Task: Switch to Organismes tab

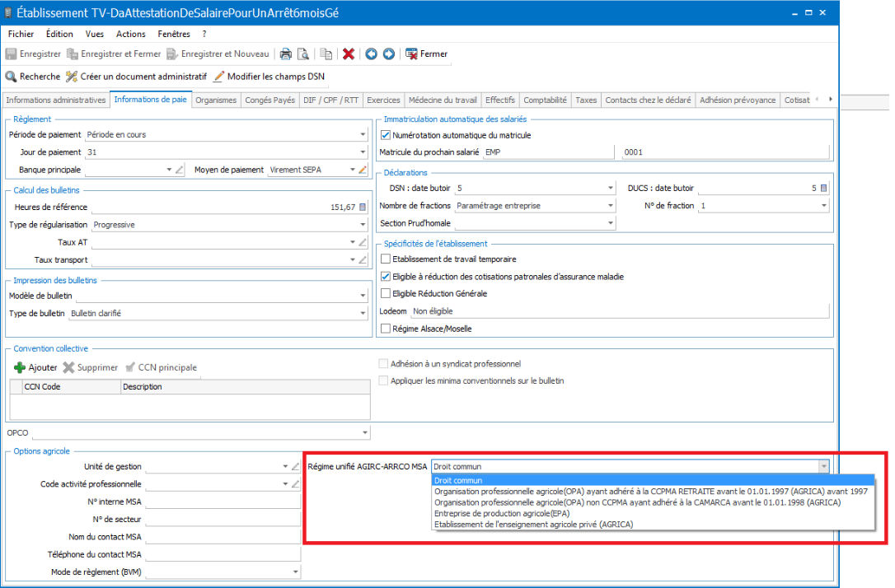Action: 216,100
